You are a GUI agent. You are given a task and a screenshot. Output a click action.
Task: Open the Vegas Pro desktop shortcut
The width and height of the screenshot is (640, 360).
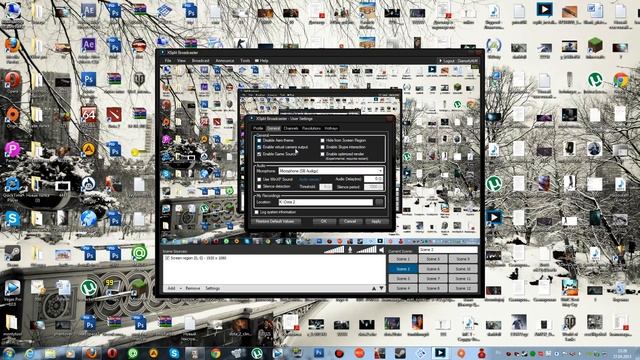[x=12, y=289]
